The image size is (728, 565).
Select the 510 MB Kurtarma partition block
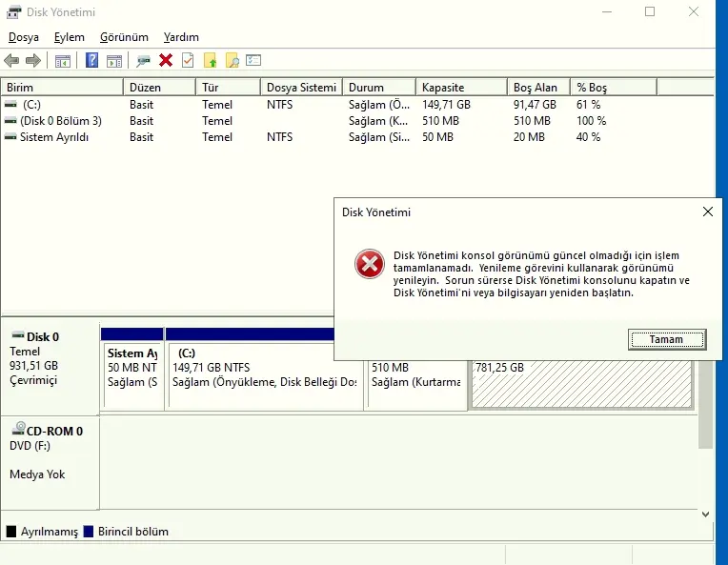416,383
